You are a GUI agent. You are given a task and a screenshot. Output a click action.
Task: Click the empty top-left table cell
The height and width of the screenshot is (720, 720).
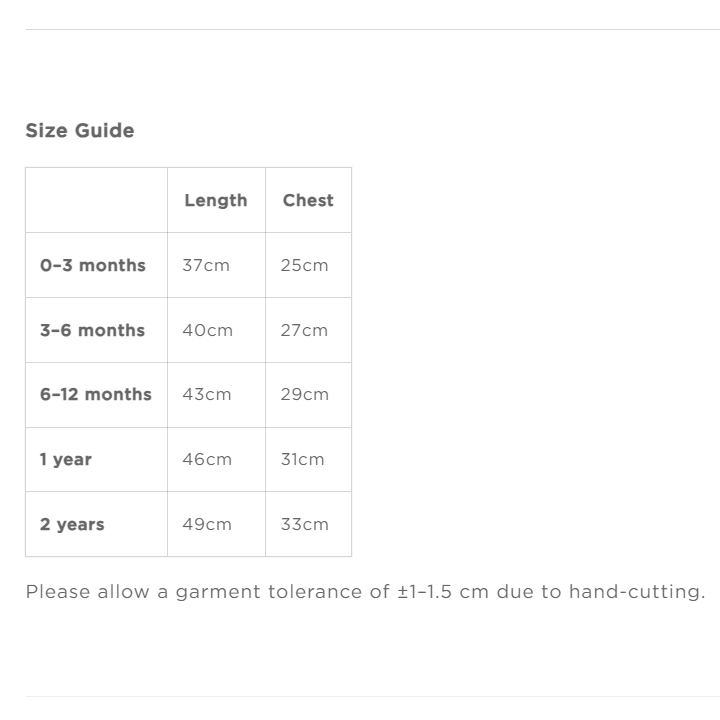point(96,200)
